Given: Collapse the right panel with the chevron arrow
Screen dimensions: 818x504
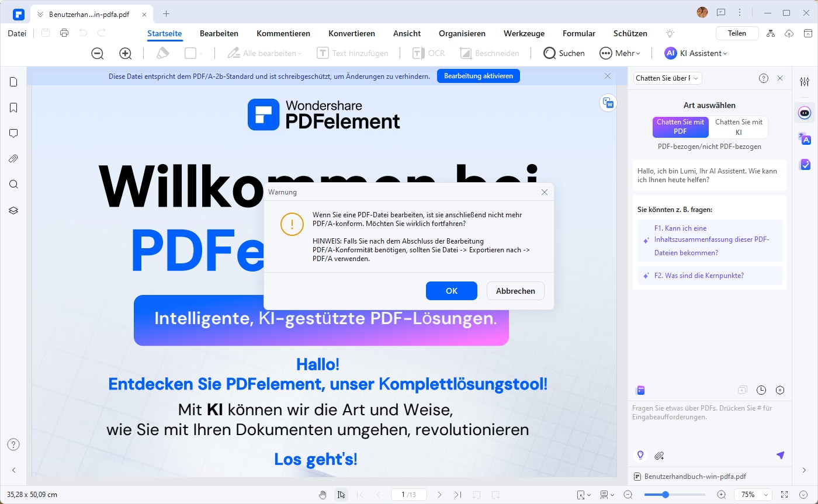Looking at the screenshot, I should click(805, 470).
